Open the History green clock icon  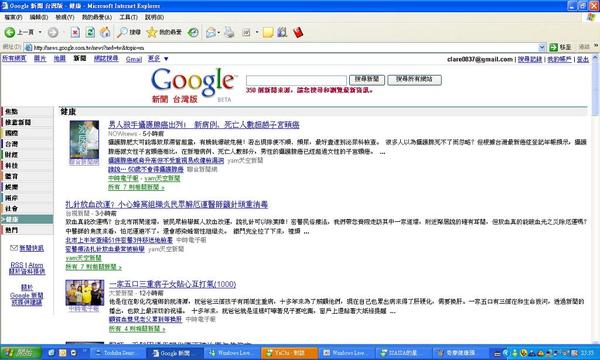tap(193, 33)
